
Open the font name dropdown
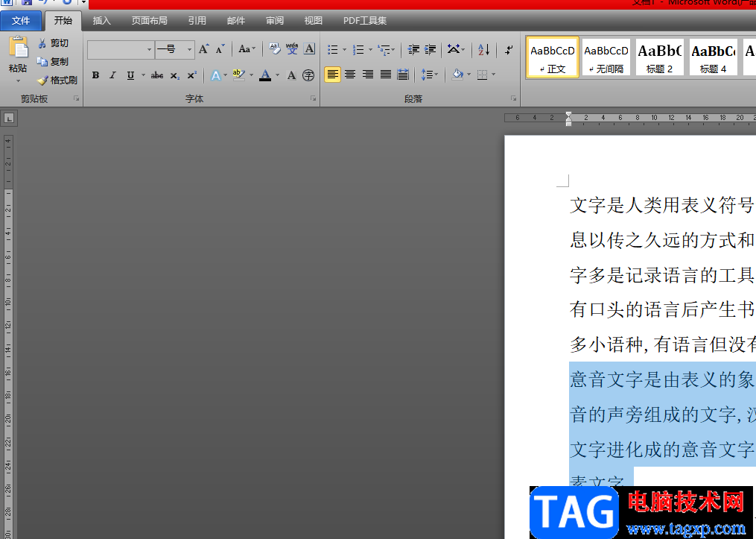[149, 50]
